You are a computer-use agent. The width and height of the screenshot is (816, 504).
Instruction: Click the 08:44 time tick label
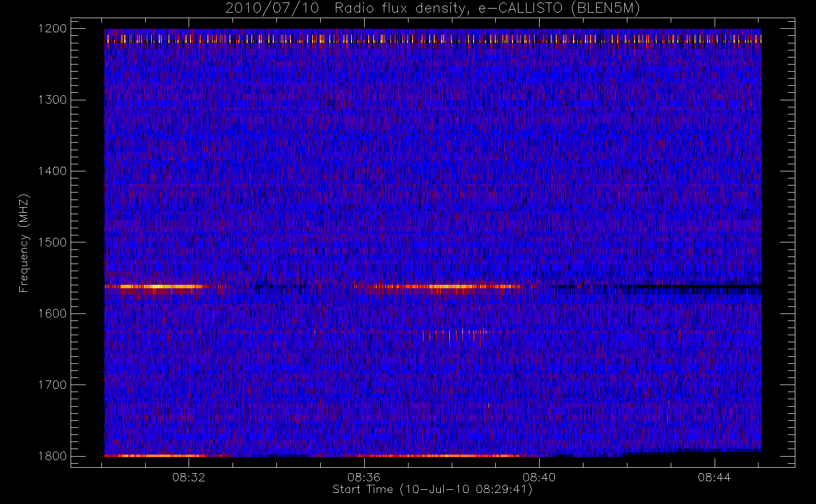[715, 477]
